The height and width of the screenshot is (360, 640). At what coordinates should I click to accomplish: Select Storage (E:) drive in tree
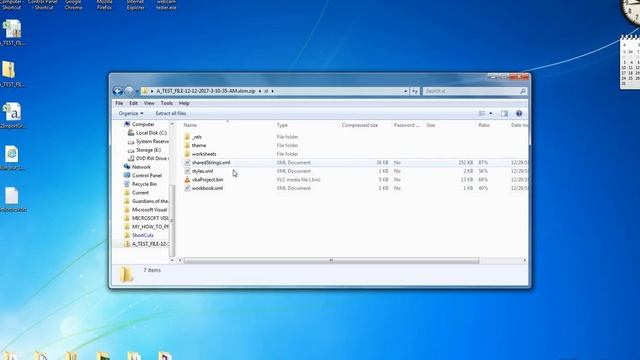coord(148,150)
